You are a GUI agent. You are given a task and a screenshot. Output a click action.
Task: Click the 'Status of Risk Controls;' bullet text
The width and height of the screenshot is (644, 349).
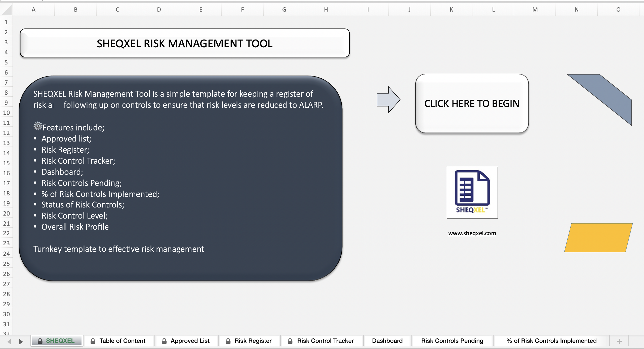pos(83,205)
